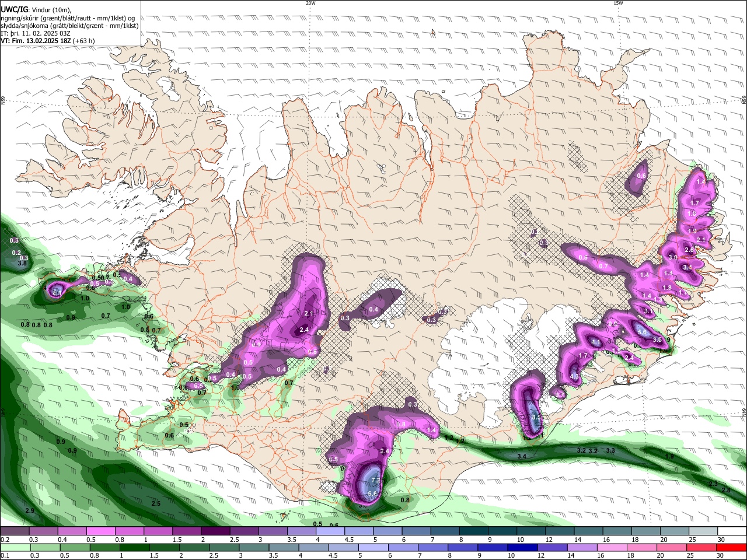Click the dark blue 10 swatch in the rain legend
The width and height of the screenshot is (747, 560).
tap(522, 547)
